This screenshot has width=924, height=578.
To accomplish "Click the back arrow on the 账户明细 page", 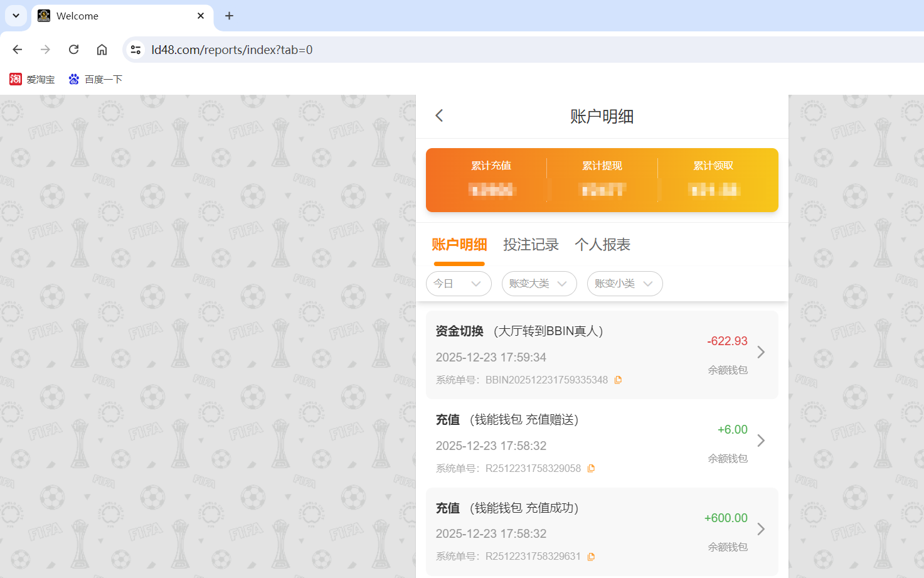I will coord(438,115).
